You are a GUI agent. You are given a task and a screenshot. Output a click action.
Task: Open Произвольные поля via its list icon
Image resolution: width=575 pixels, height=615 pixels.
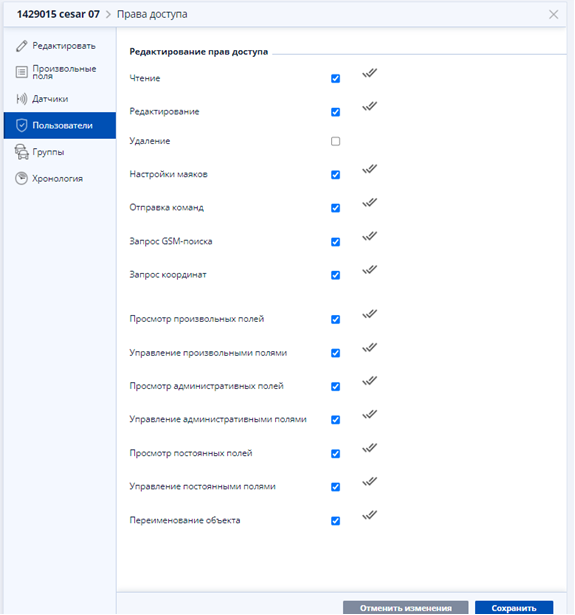pos(22,72)
